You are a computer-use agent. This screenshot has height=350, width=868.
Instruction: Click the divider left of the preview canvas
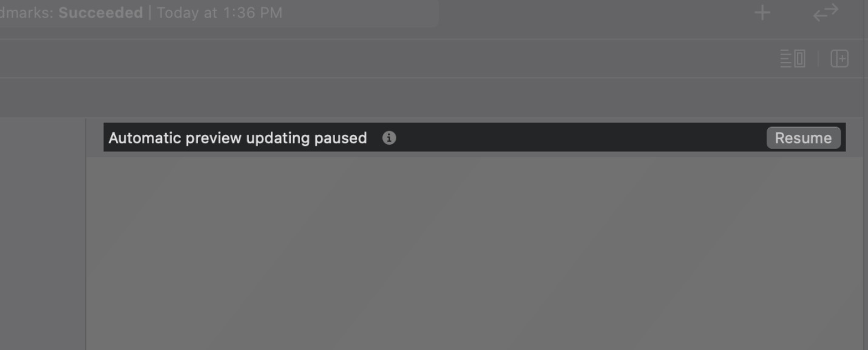[x=86, y=234]
